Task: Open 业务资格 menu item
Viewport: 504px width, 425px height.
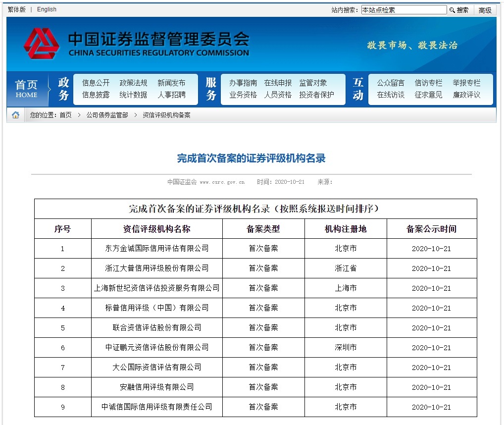Action: (x=243, y=95)
